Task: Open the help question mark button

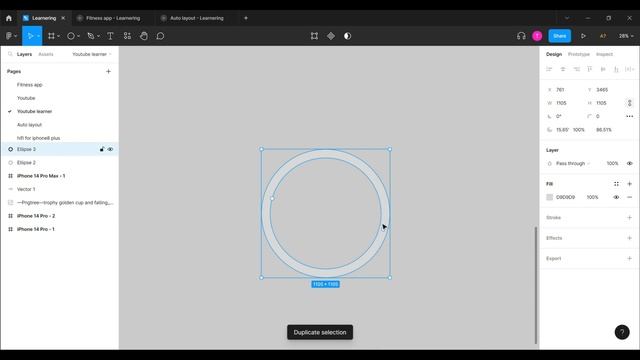Action: click(622, 332)
